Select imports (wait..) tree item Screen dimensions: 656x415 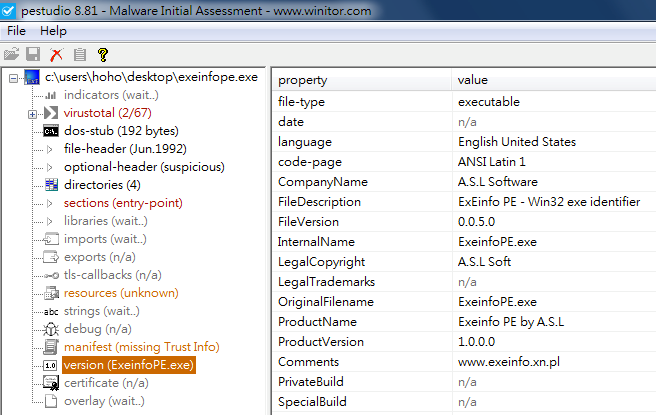[x=105, y=239]
